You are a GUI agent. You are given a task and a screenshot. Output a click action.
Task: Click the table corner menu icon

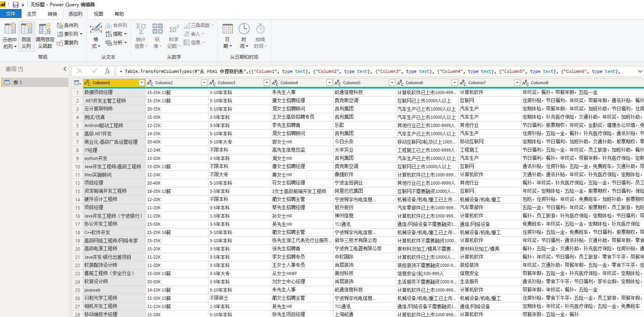77,83
